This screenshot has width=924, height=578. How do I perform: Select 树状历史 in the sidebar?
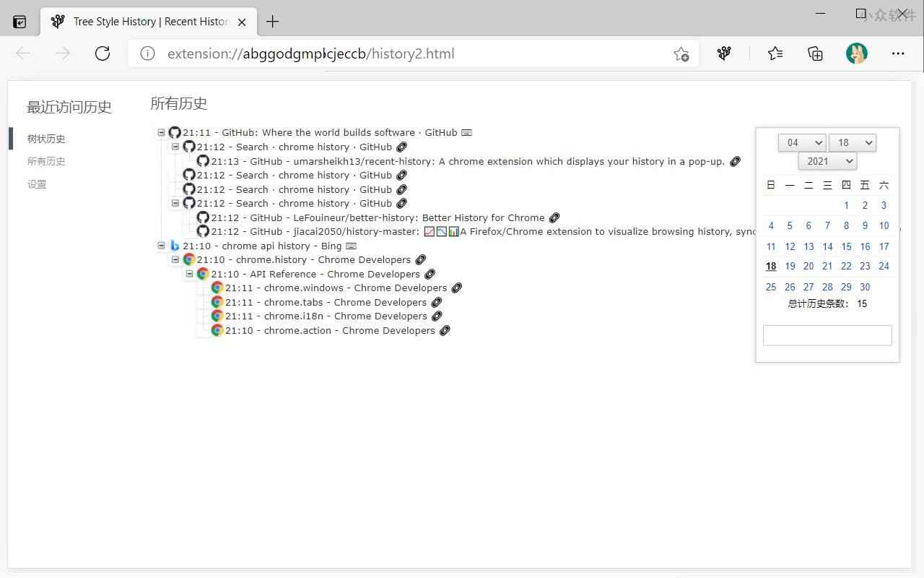46,139
